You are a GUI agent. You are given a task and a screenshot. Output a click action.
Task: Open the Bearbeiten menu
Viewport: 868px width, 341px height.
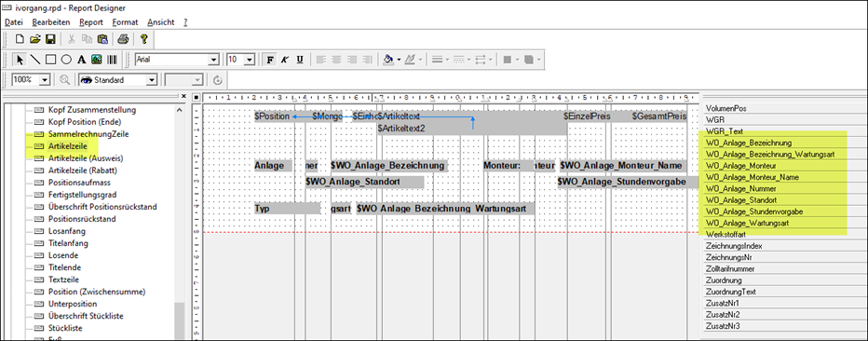tap(51, 22)
